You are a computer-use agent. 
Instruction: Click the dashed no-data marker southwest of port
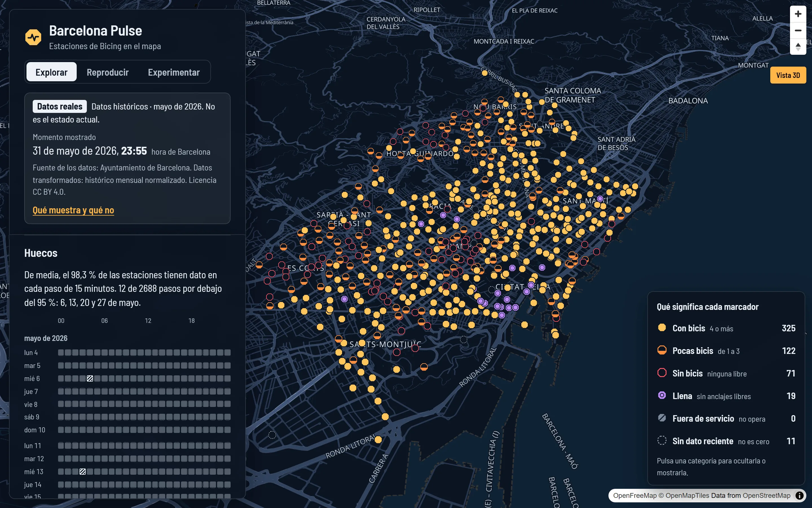tap(272, 435)
